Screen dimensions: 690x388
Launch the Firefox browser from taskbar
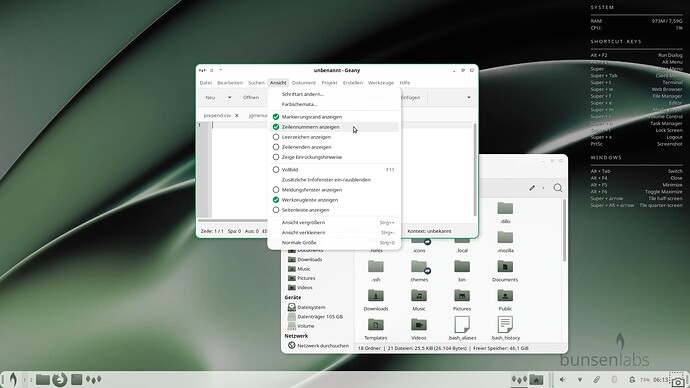(x=59, y=379)
